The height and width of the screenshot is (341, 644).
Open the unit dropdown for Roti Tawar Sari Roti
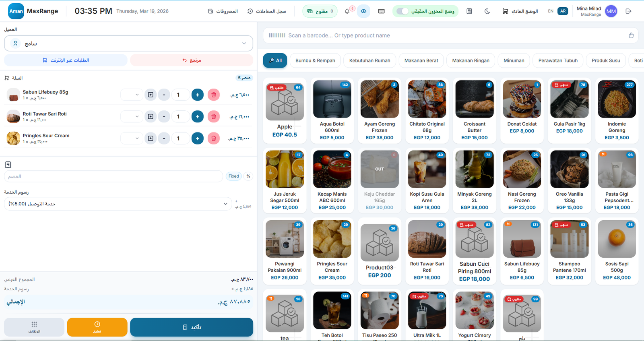pos(132,117)
